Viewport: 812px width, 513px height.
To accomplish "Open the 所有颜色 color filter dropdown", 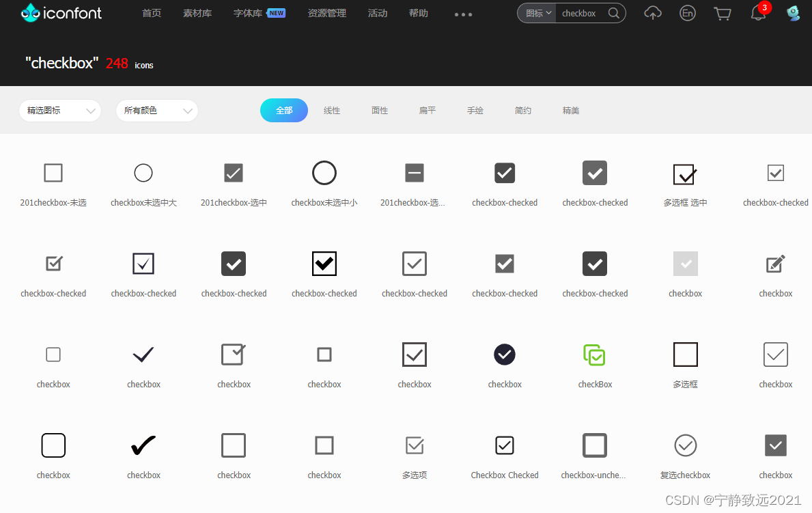I will click(x=156, y=110).
